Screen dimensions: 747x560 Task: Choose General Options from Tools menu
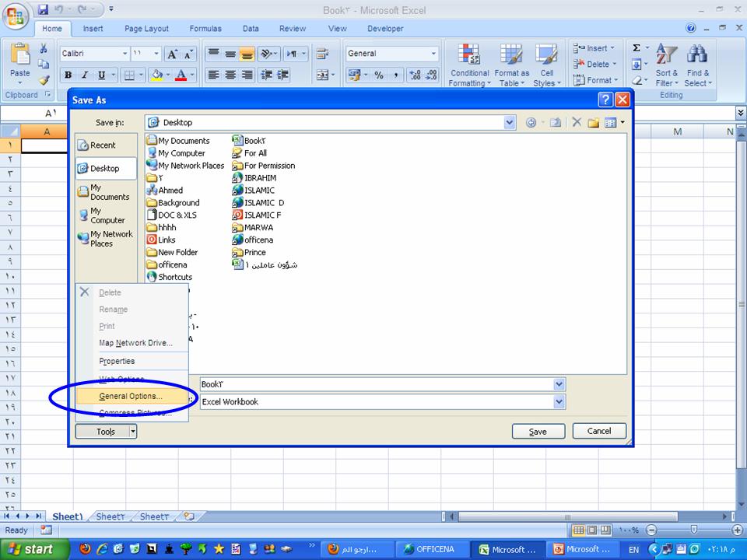click(x=132, y=396)
